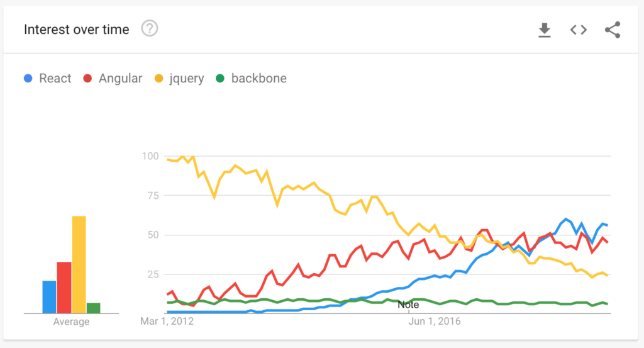644x348 pixels.
Task: Select the backbone legend label
Action: [258, 79]
